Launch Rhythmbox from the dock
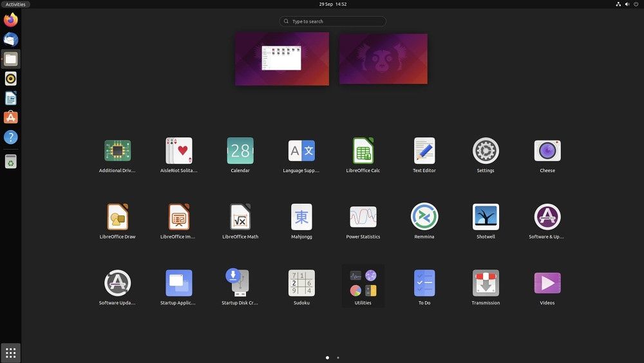The height and width of the screenshot is (363, 644). [x=11, y=79]
